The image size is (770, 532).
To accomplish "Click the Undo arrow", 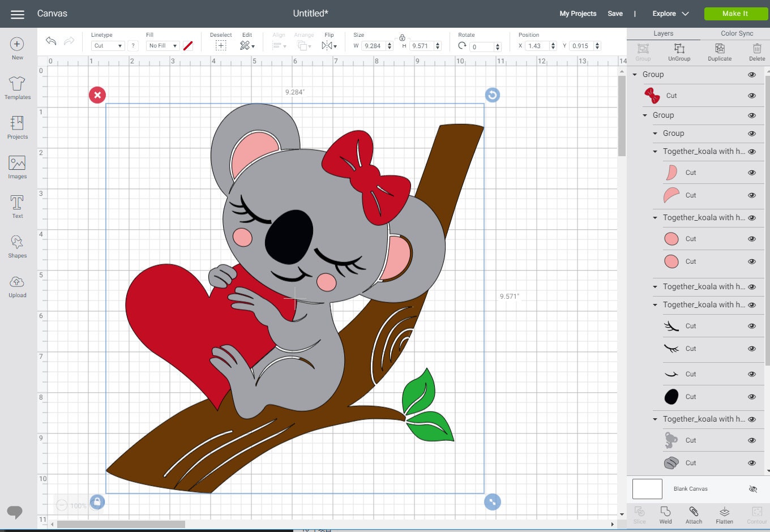I will (51, 41).
